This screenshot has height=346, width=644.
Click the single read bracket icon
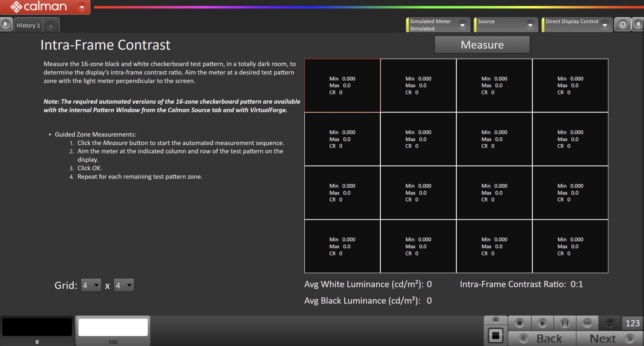coord(565,323)
